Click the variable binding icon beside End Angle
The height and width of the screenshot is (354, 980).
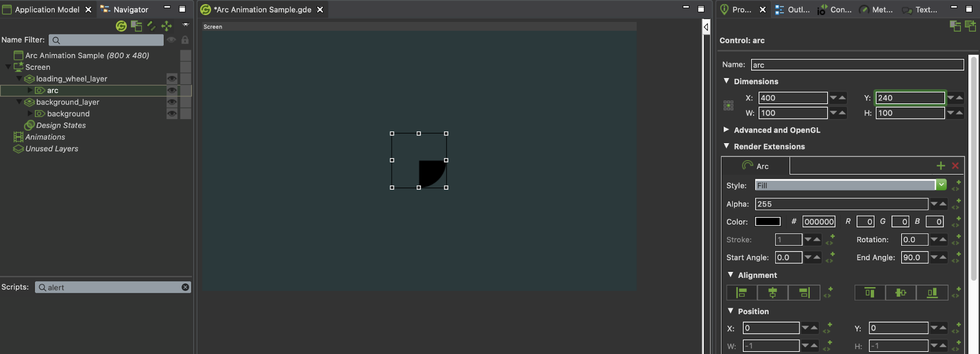(956, 257)
